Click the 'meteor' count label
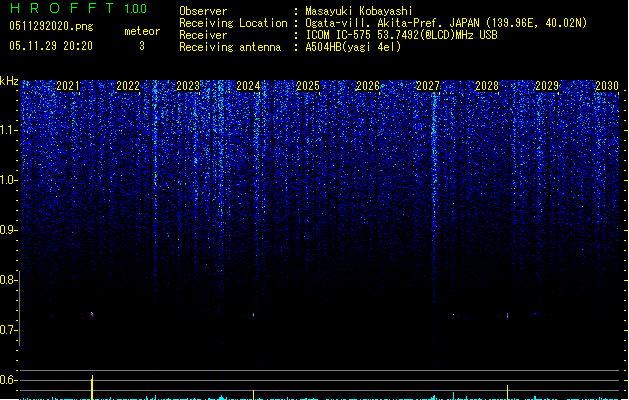 point(142,31)
